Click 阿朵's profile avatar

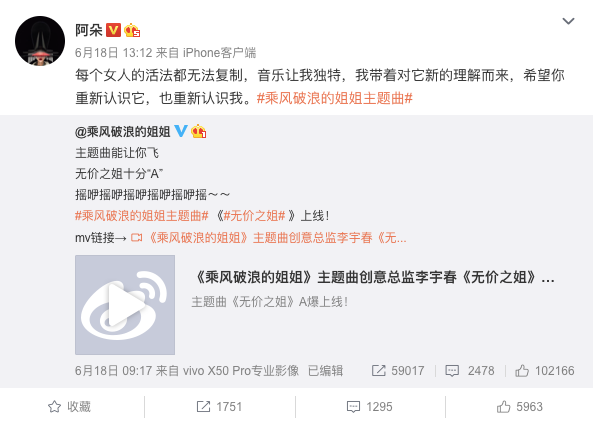pyautogui.click(x=40, y=41)
